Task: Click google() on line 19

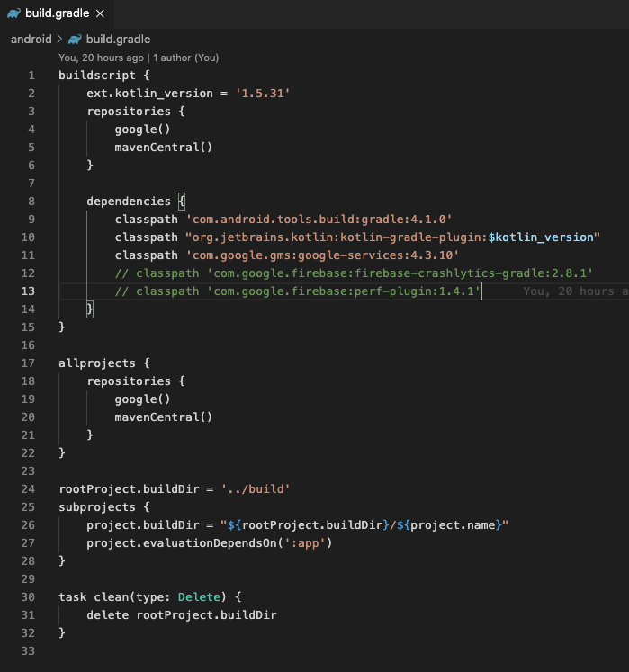Action: 142,399
